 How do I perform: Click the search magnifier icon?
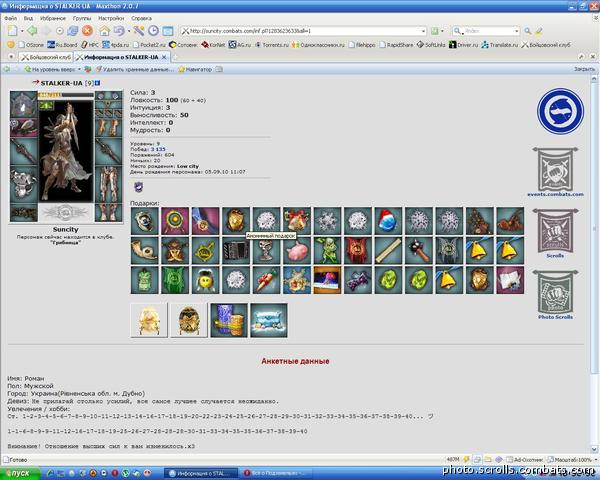pyautogui.click(x=528, y=31)
